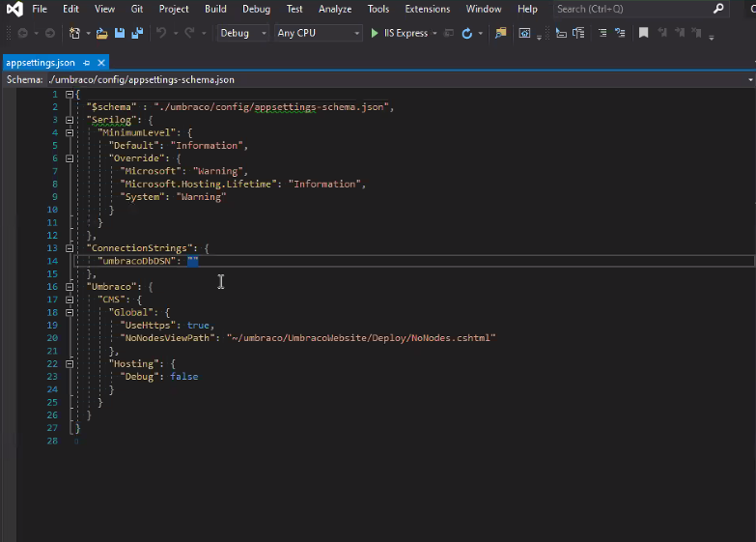Image resolution: width=756 pixels, height=542 pixels.
Task: Click the search magnifier icon
Action: pos(718,9)
